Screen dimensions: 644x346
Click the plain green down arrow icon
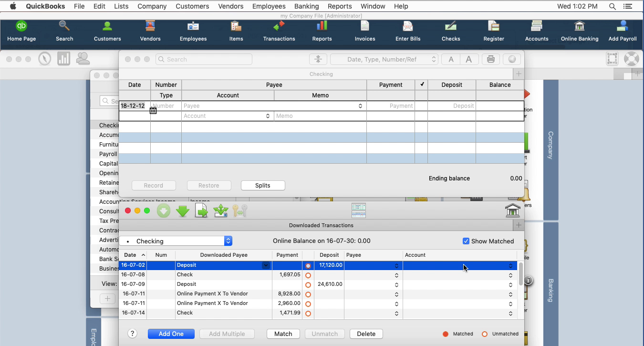(x=183, y=210)
